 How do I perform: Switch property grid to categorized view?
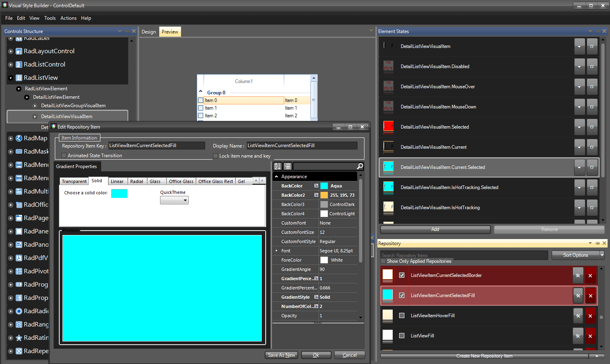coord(287,166)
